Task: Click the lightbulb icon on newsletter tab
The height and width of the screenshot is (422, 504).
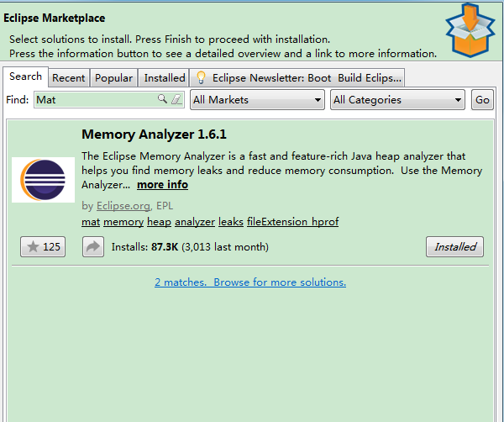Action: tap(201, 78)
